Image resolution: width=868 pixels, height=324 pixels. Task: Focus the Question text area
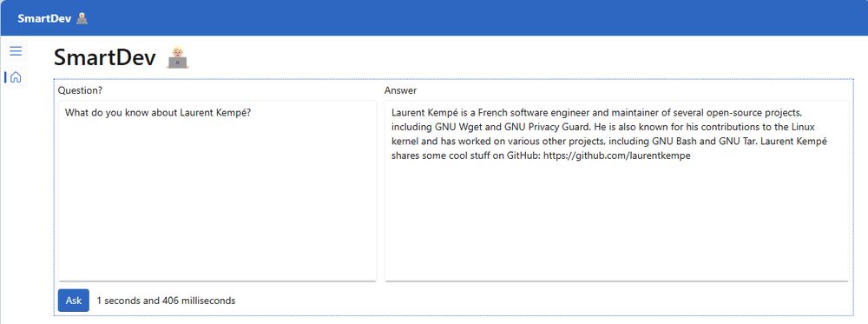click(x=218, y=190)
